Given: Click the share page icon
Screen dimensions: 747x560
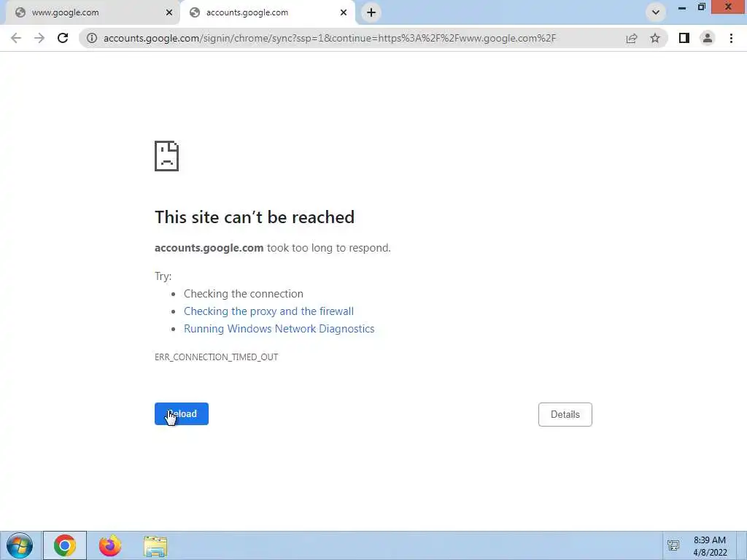Looking at the screenshot, I should tap(632, 38).
